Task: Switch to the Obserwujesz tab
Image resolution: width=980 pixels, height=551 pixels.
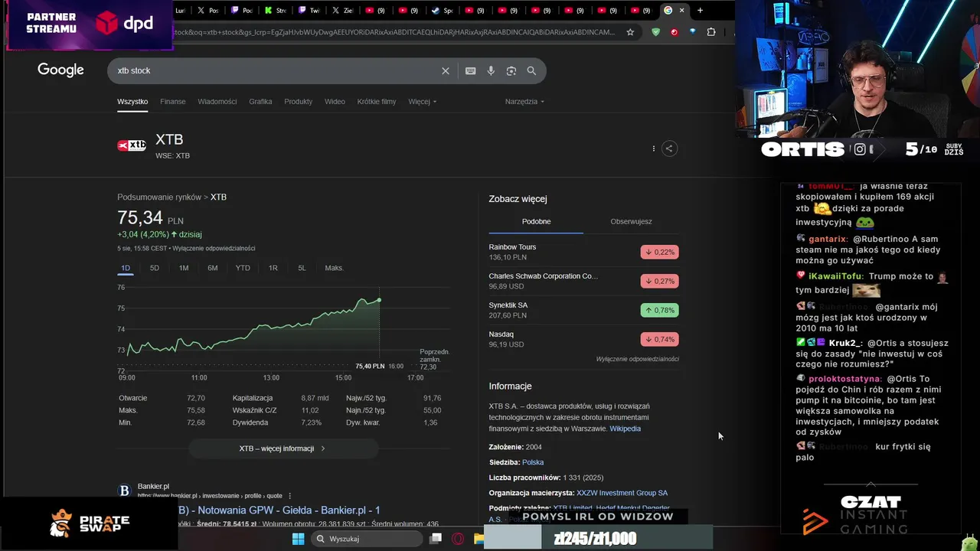Action: [631, 221]
